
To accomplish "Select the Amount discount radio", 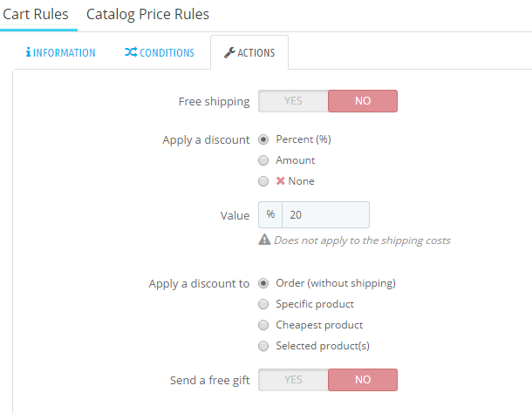I will [263, 160].
